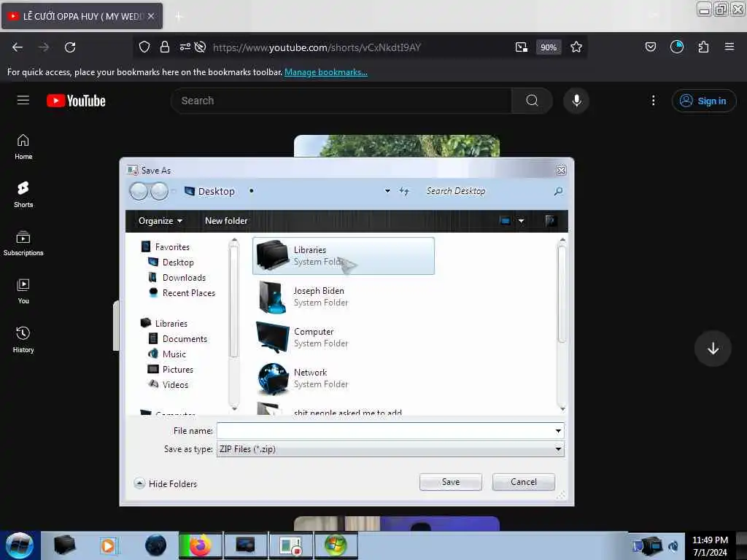Click the volume icon in system tray
Viewport: 747px width, 560px height.
pos(673,546)
